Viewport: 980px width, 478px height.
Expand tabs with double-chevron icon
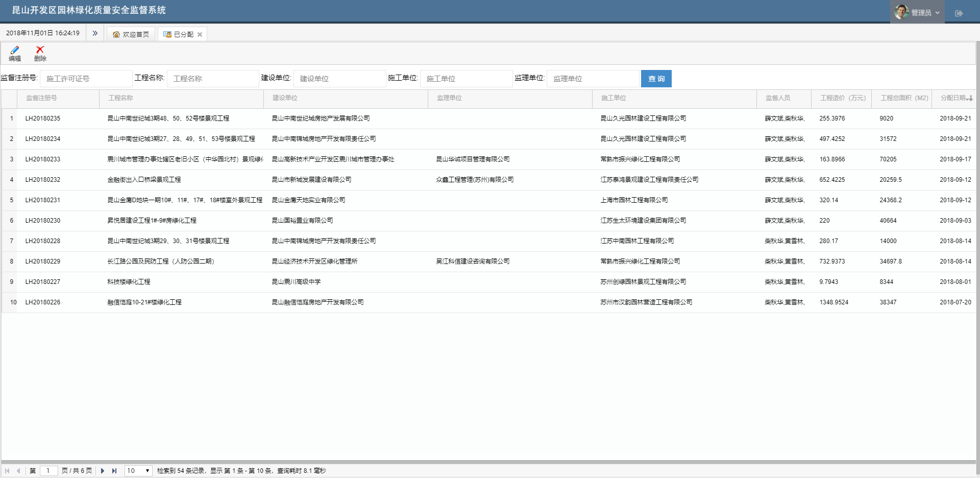tap(95, 33)
